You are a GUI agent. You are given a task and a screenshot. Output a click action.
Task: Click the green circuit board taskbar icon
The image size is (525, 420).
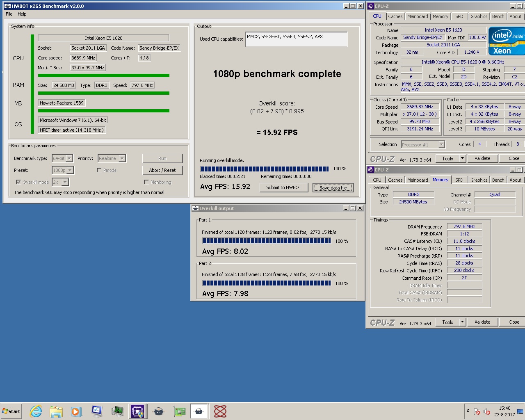click(x=179, y=411)
